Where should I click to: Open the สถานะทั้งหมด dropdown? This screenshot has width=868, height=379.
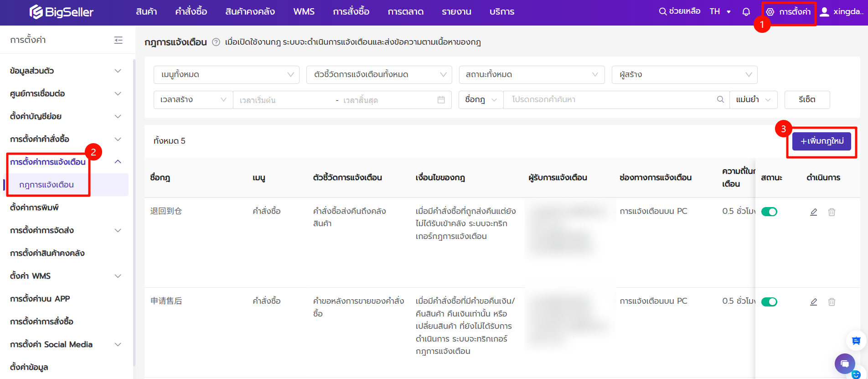click(x=532, y=75)
